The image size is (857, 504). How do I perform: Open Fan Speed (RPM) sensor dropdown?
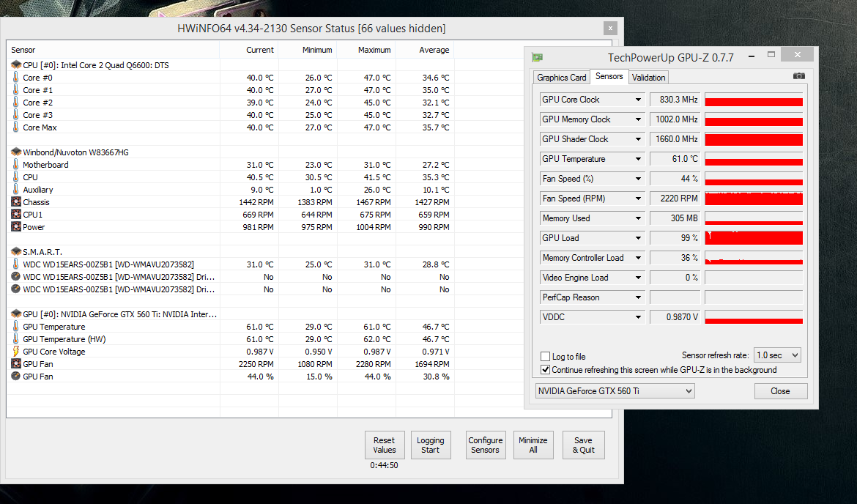click(638, 199)
